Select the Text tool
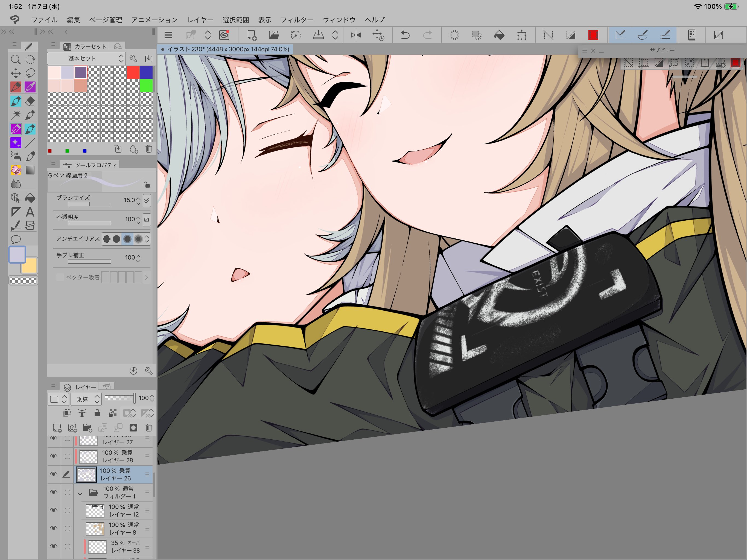This screenshot has height=560, width=747. pos(30,212)
